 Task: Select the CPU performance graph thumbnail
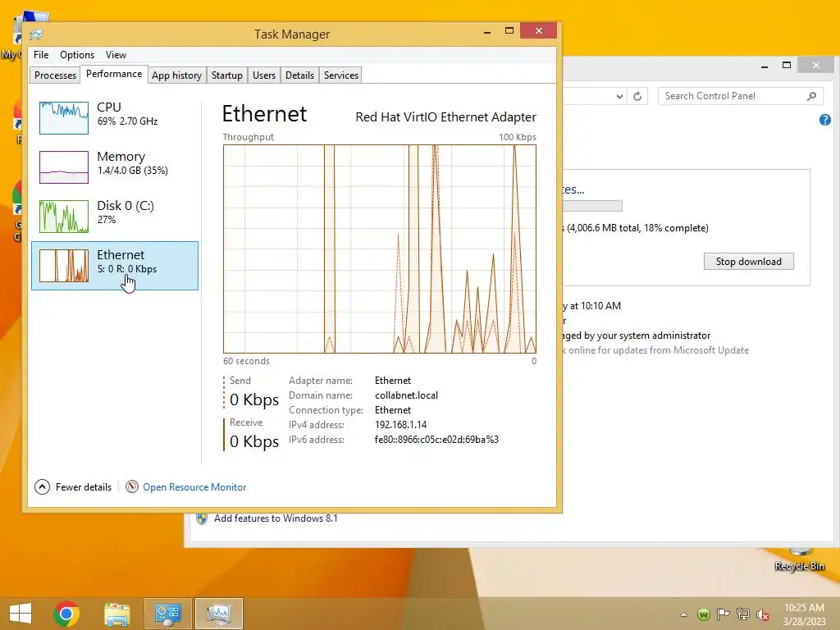[64, 118]
